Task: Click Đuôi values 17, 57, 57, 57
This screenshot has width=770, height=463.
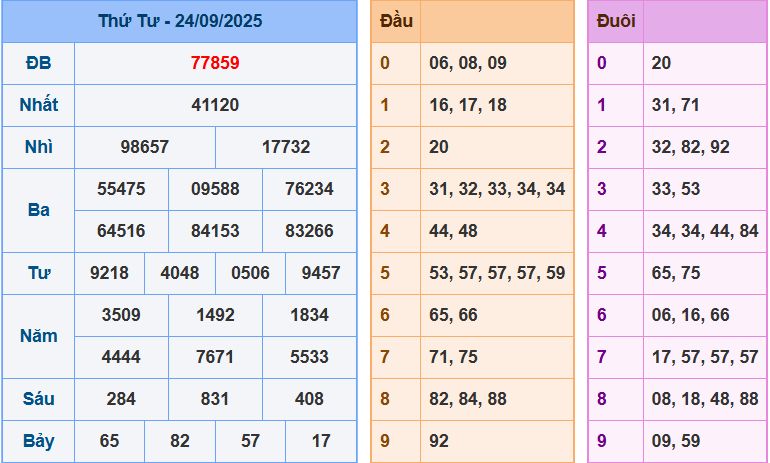Action: point(704,357)
